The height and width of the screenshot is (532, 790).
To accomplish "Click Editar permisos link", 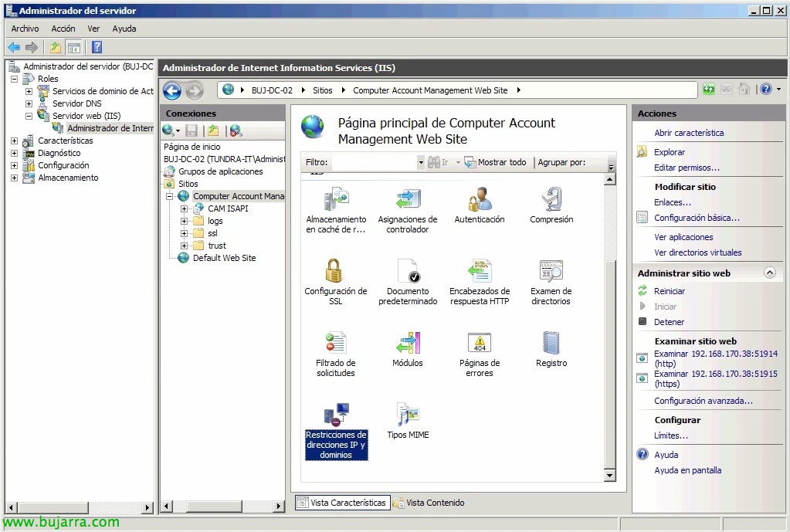I will (x=687, y=168).
